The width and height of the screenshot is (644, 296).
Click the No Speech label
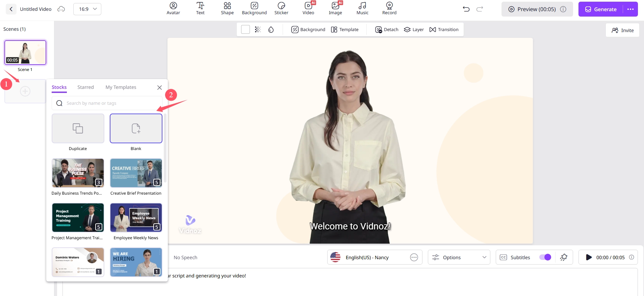[185, 257]
